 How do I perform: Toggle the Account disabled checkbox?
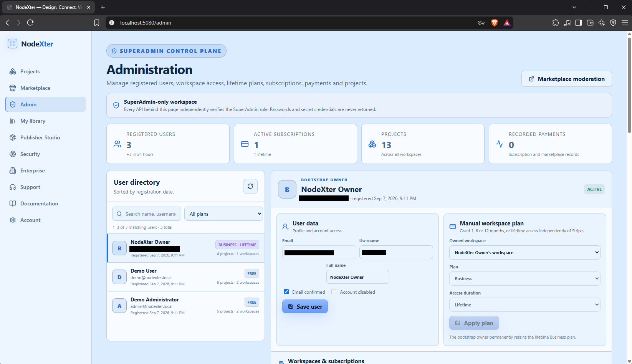click(x=334, y=292)
